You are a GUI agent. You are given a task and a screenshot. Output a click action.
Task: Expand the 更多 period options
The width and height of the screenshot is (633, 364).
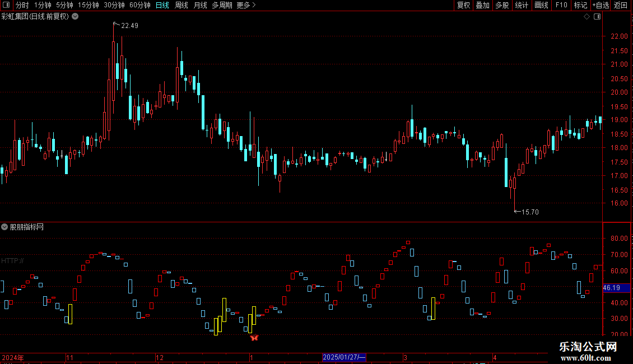246,5
